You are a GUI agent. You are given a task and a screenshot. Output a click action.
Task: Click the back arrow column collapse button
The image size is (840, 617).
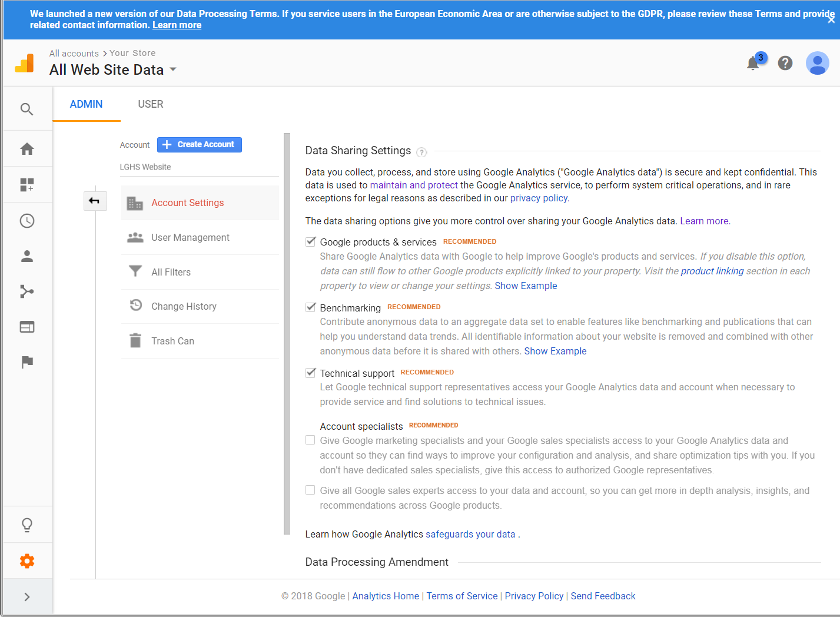[x=95, y=201]
